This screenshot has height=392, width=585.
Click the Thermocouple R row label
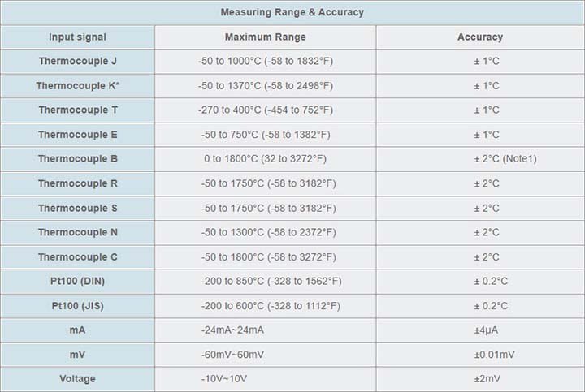[x=77, y=183]
